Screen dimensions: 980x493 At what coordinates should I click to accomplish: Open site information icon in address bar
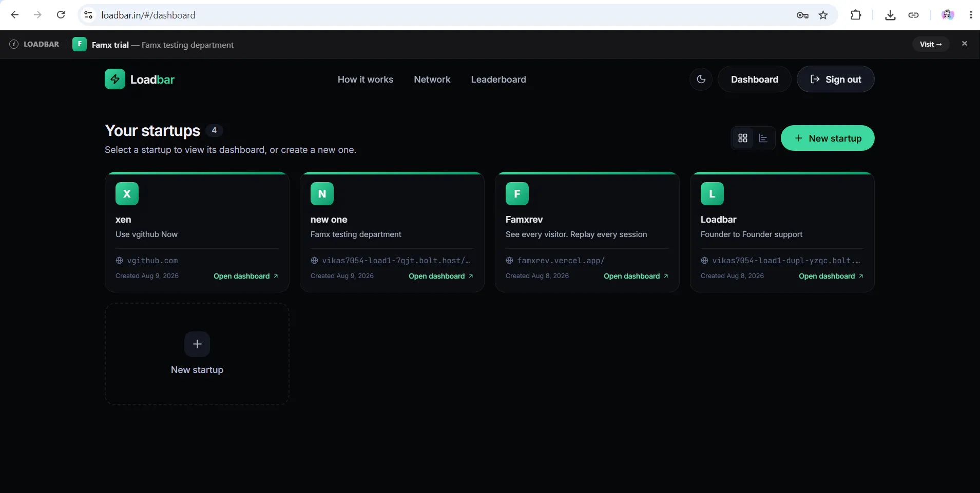coord(88,15)
